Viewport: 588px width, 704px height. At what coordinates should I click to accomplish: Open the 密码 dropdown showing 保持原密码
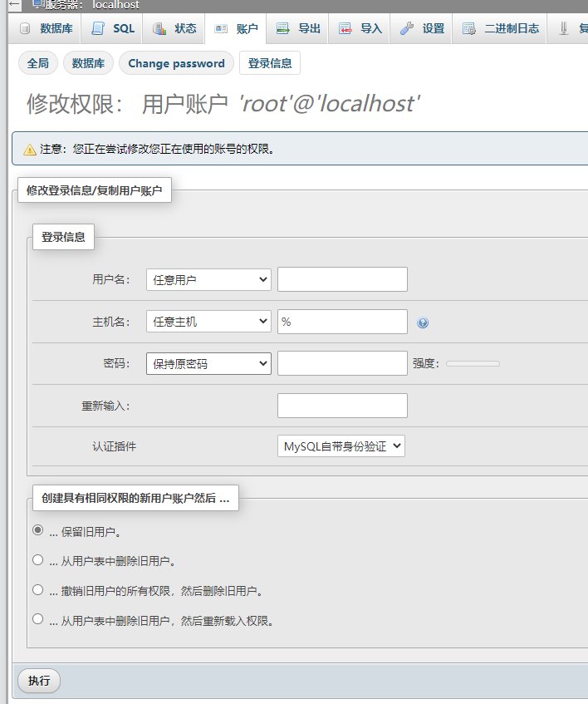click(208, 364)
